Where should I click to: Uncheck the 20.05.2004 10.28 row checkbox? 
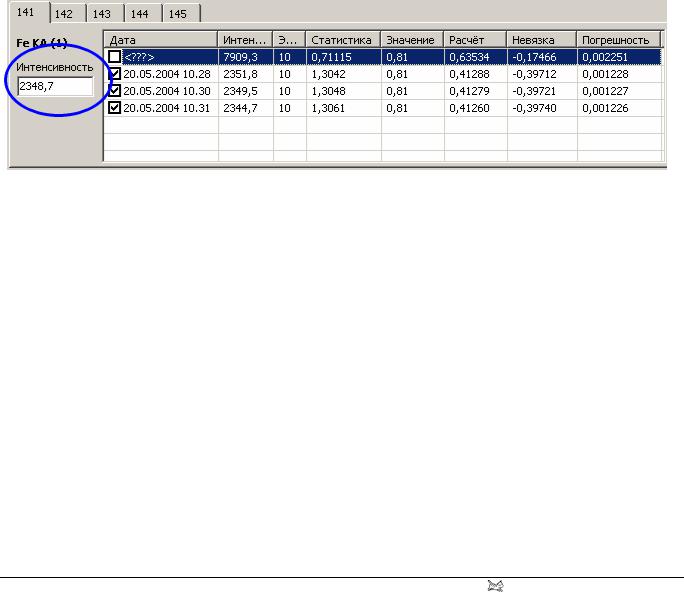114,74
